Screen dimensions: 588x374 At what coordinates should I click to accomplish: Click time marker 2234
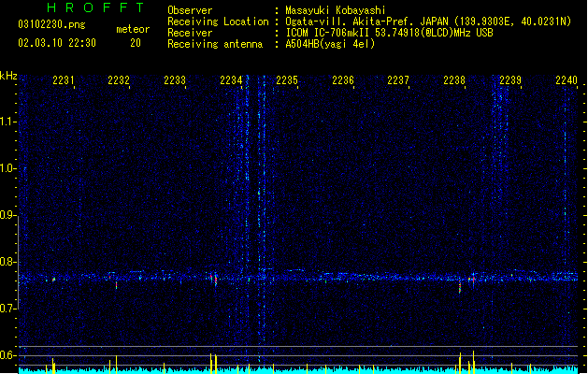pos(231,80)
